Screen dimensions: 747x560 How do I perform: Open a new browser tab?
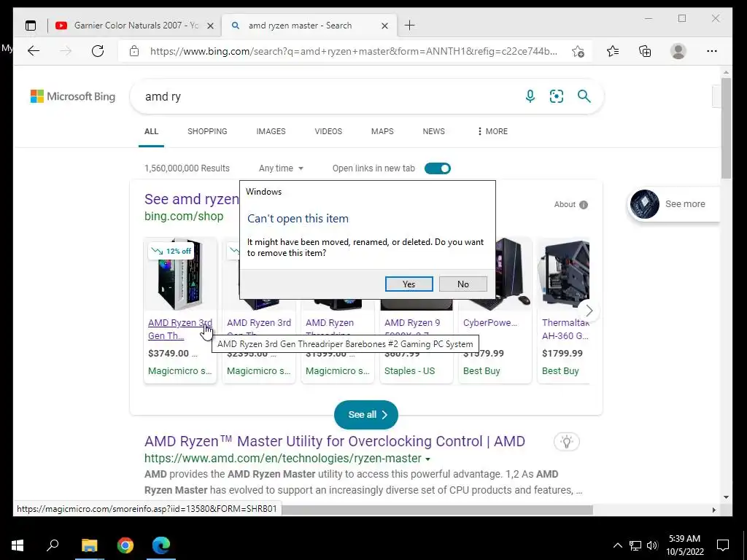pyautogui.click(x=409, y=26)
